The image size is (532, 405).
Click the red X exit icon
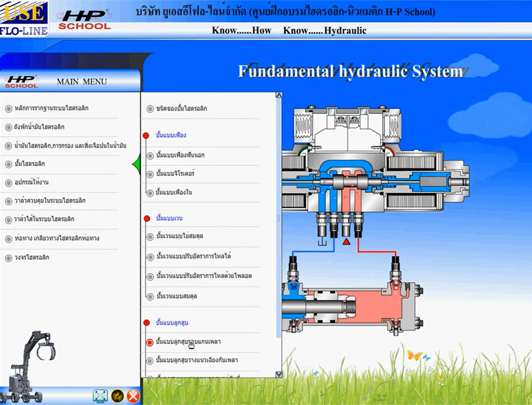pos(133,396)
